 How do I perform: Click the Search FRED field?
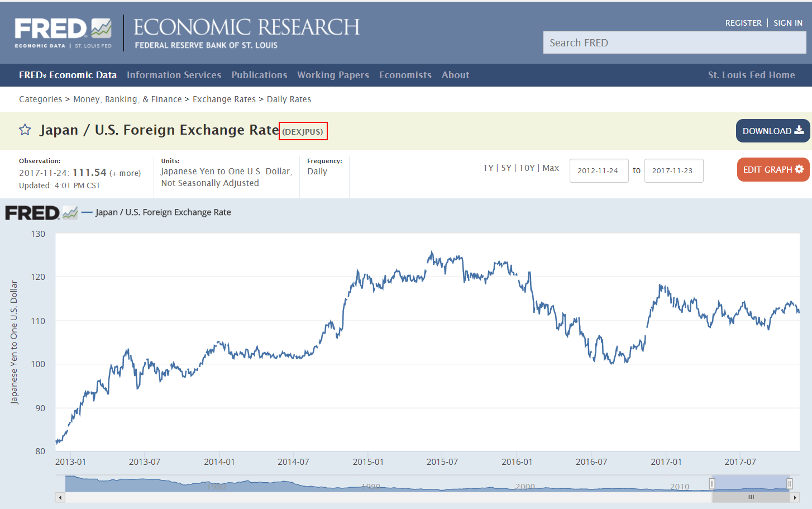[x=674, y=43]
